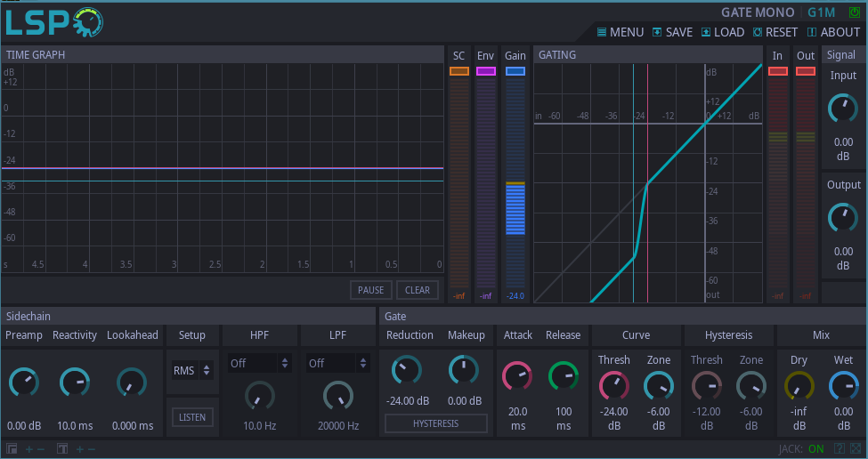This screenshot has height=459, width=868.
Task: Toggle the green plugin power icon
Action: [x=854, y=12]
